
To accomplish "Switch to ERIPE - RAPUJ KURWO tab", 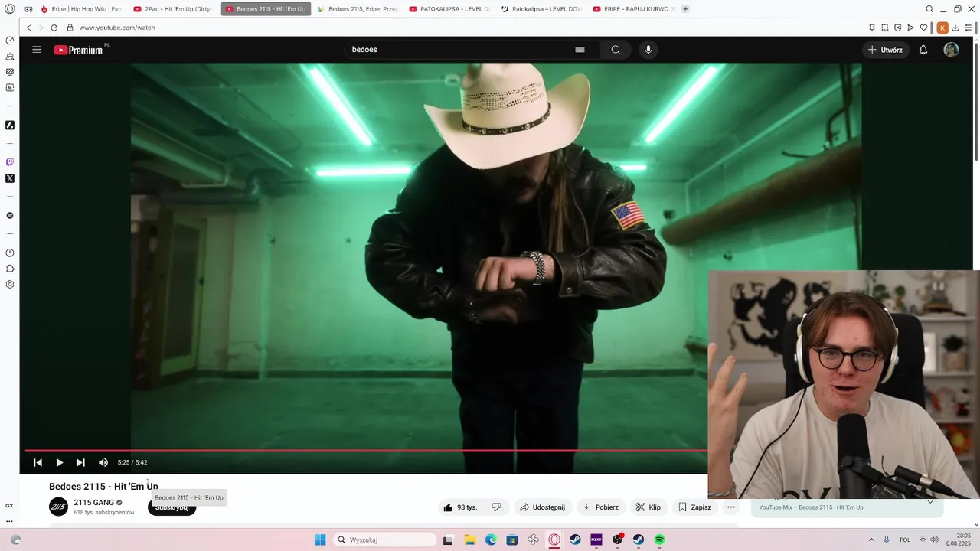I will pyautogui.click(x=632, y=9).
